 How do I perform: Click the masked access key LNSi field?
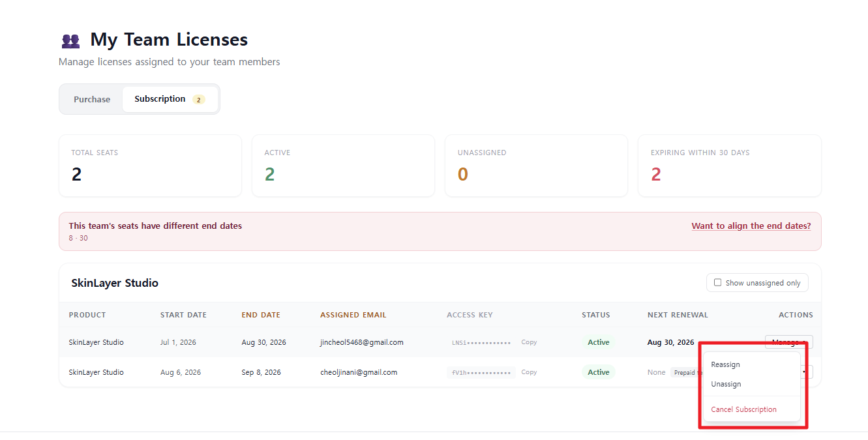(x=481, y=342)
